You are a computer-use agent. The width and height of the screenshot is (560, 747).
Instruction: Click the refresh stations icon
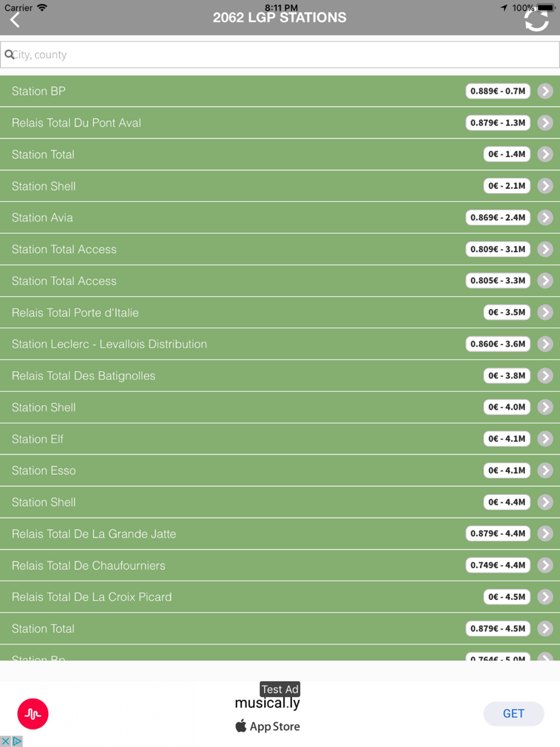point(536,20)
